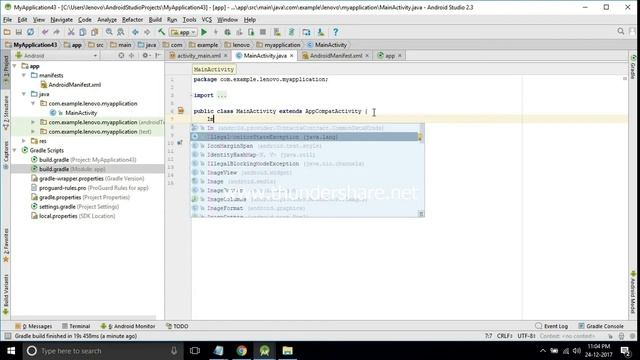Paste from clipboard using the paste icon
This screenshot has height=360, width=640.
(94, 32)
